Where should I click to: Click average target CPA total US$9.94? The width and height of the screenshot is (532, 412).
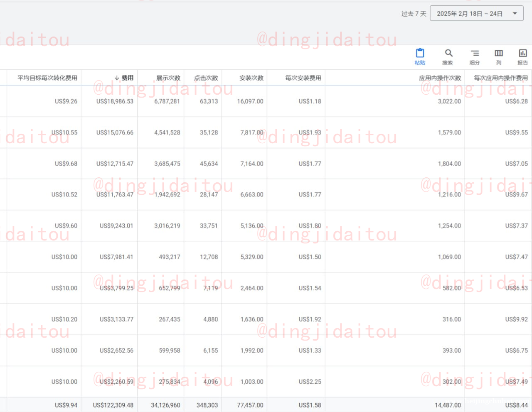coord(66,405)
